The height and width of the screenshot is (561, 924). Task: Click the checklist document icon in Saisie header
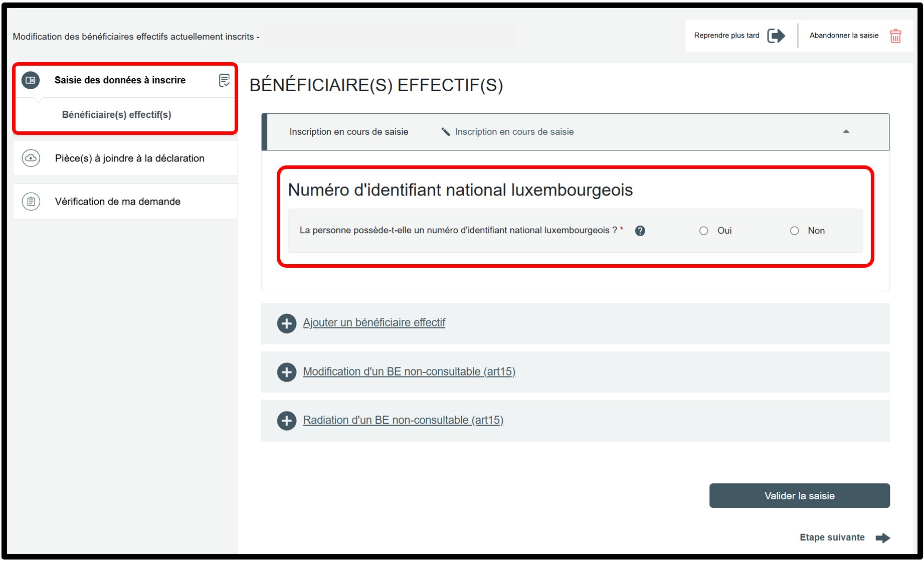tap(224, 80)
